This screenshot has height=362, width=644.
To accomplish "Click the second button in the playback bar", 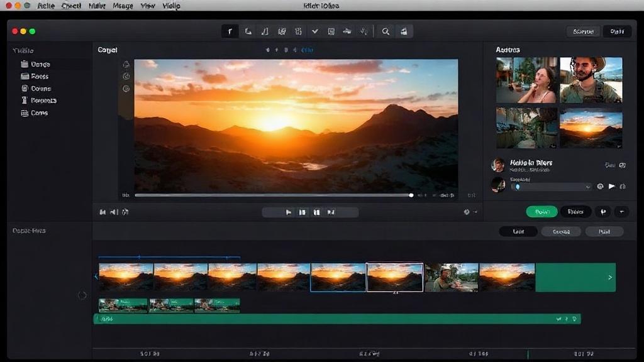I will coord(303,212).
